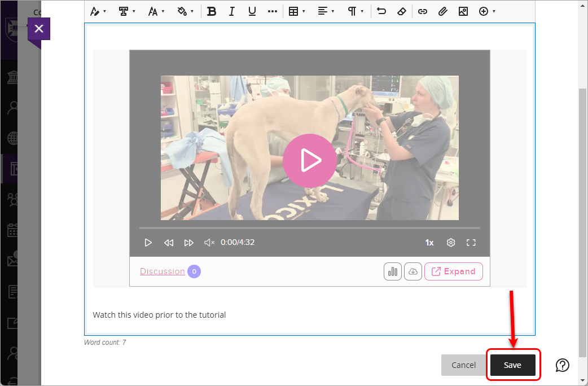Open the 1x playback speed menu

point(429,242)
